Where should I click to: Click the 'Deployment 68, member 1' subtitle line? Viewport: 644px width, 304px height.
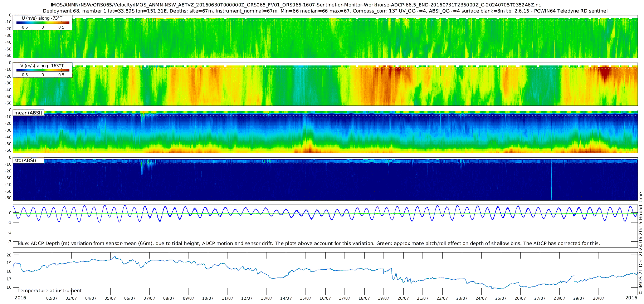click(325, 11)
